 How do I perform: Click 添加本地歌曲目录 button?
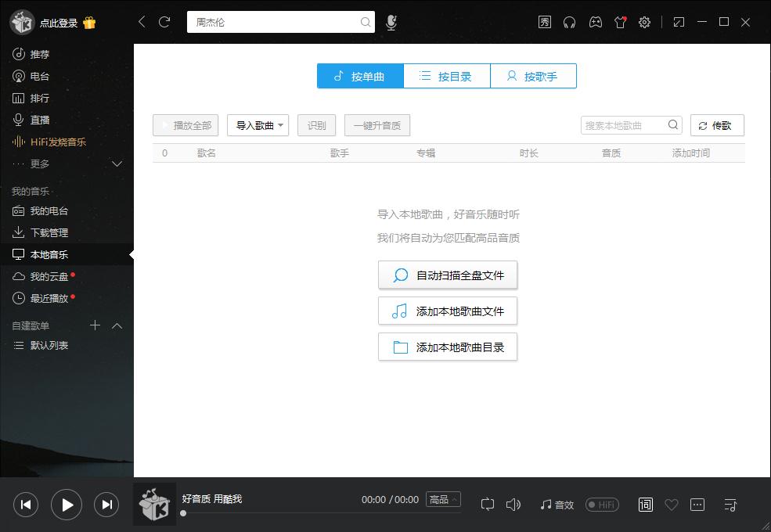point(448,347)
